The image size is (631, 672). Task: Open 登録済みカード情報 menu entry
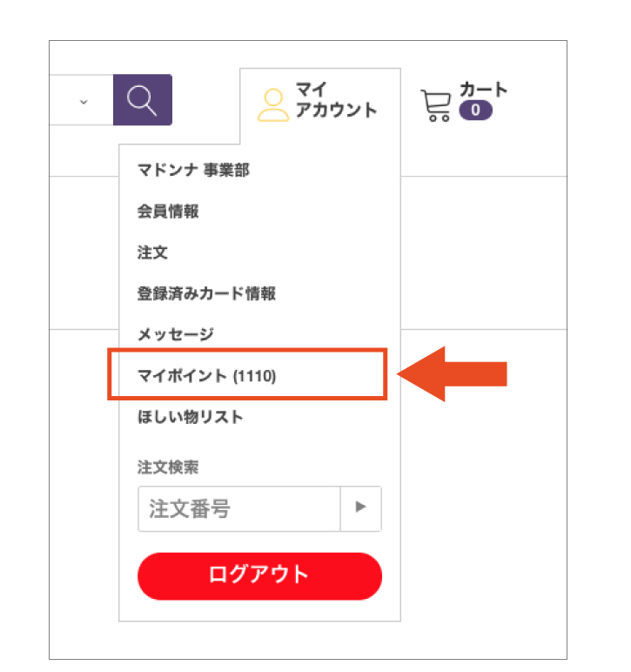[x=207, y=293]
